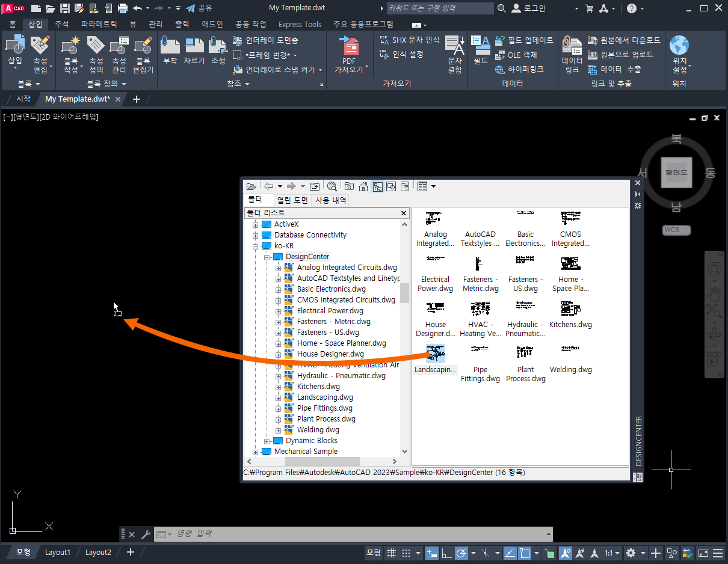The width and height of the screenshot is (728, 564).
Task: Click the workspace switching gear icon
Action: (631, 553)
